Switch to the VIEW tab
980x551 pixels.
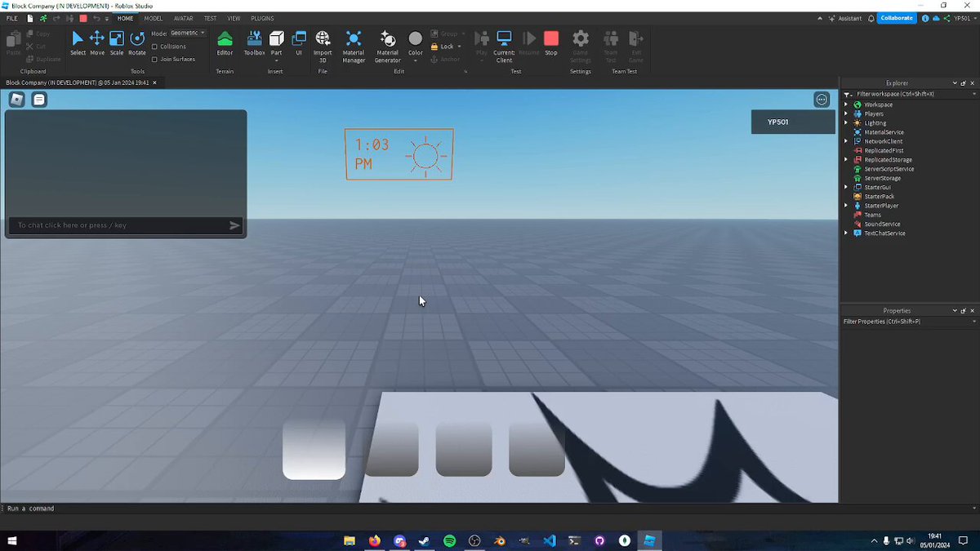point(234,18)
